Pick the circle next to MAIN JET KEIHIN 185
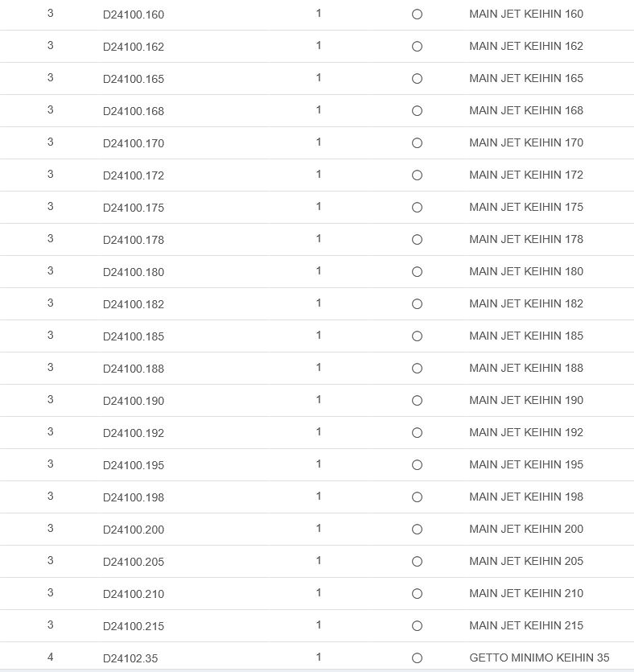 (417, 336)
